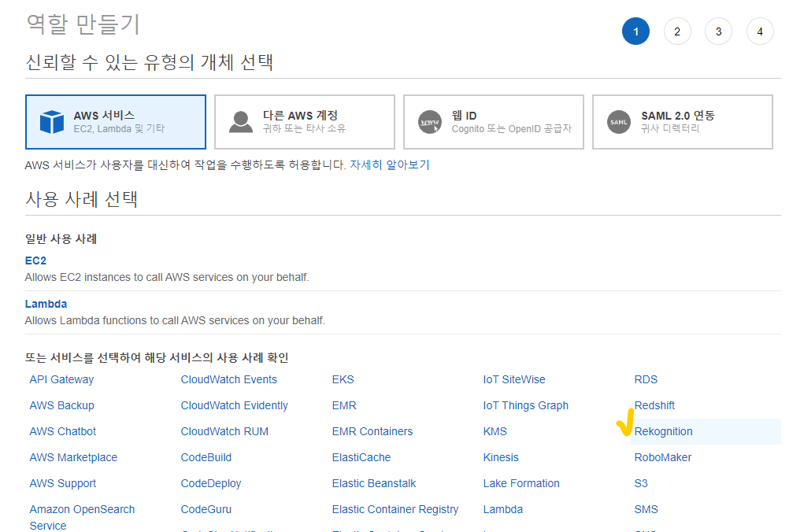
Task: Select Elastic Beanstalk service
Action: (x=374, y=483)
